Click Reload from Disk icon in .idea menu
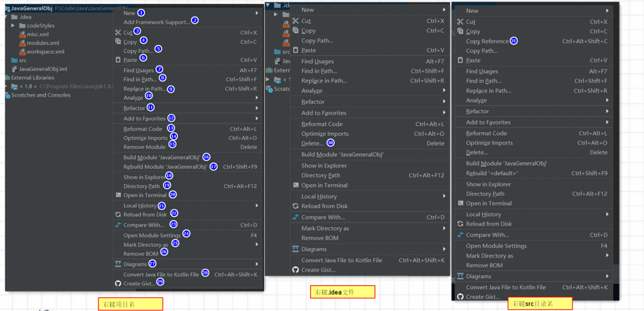The image size is (644, 311). pyautogui.click(x=296, y=206)
